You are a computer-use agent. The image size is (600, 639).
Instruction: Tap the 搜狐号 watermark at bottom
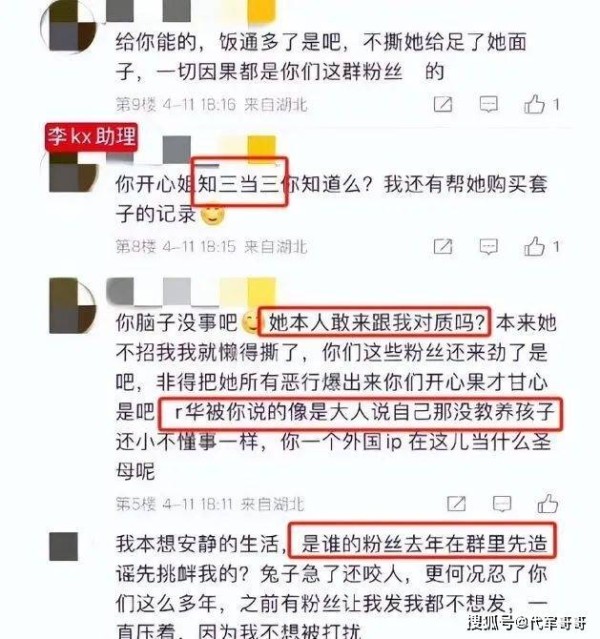(527, 623)
